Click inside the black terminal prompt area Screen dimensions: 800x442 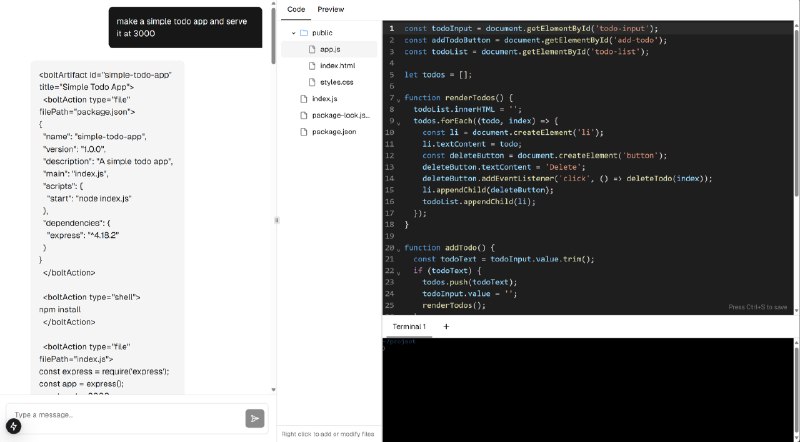pos(588,389)
